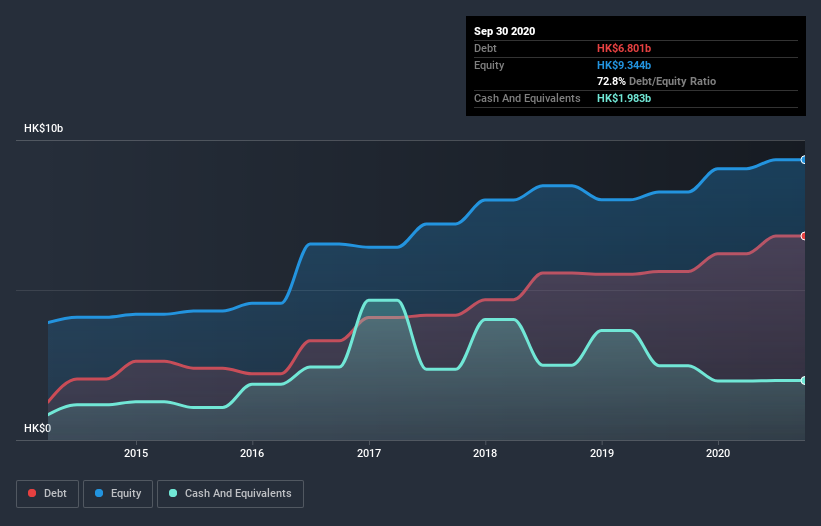821x526 pixels.
Task: Click the HK$1.983b cash value
Action: (624, 98)
